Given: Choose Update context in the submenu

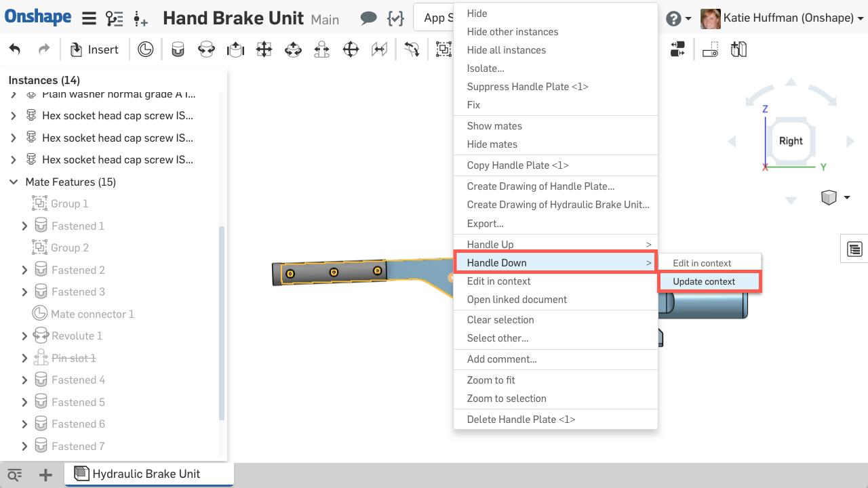Looking at the screenshot, I should coord(704,281).
